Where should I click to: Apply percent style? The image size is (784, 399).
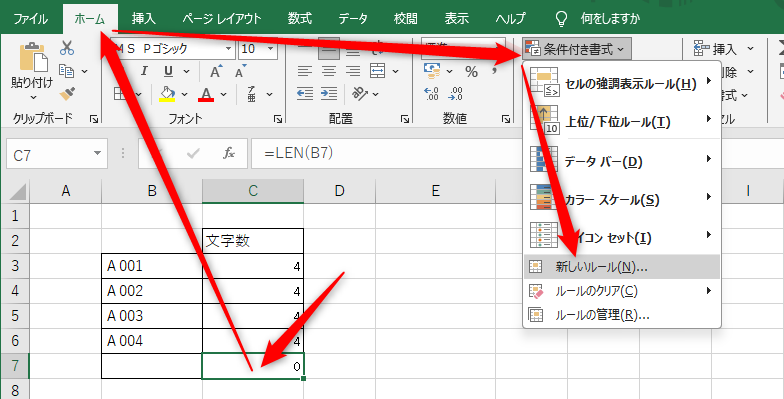[471, 72]
